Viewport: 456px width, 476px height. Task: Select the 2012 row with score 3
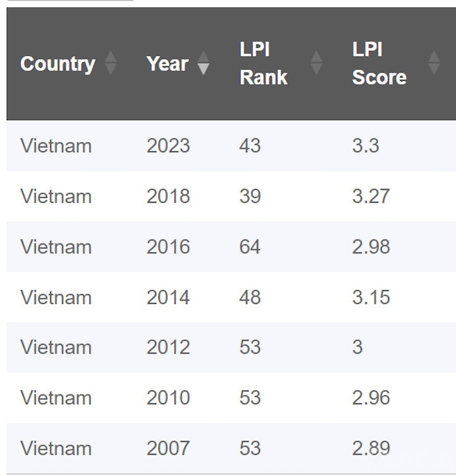pos(228,347)
